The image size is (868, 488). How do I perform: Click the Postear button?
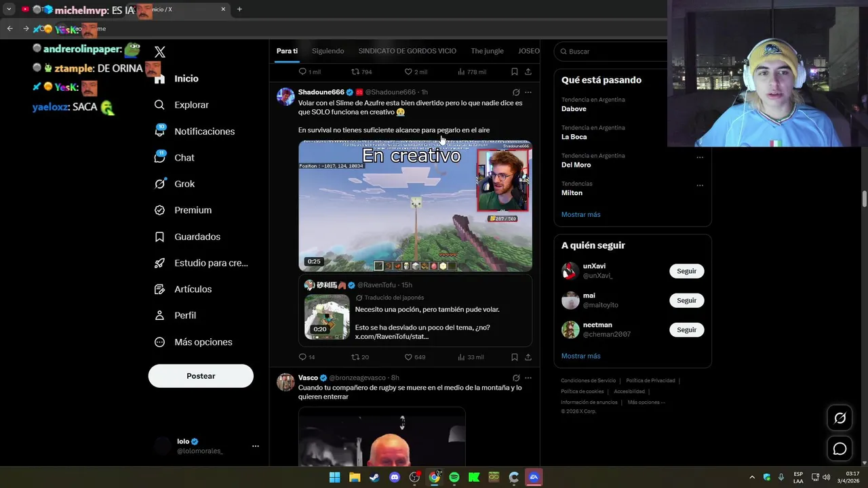[201, 376]
